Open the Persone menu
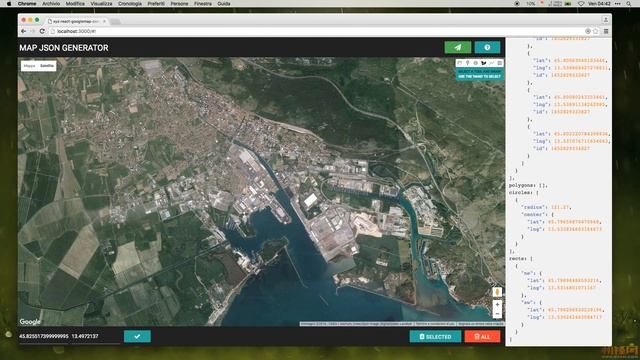 pos(179,3)
